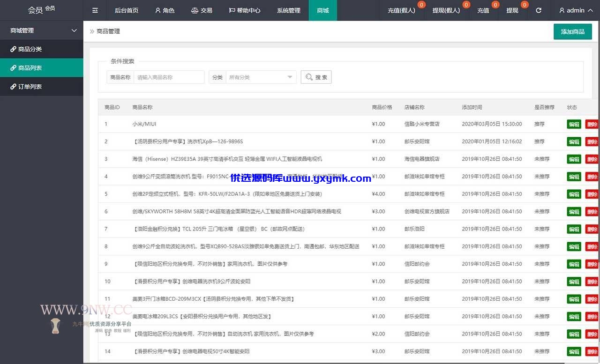Screen dimensions: 600x364
Task: Click price ¥4.00 in row 5
Action: (x=378, y=194)
